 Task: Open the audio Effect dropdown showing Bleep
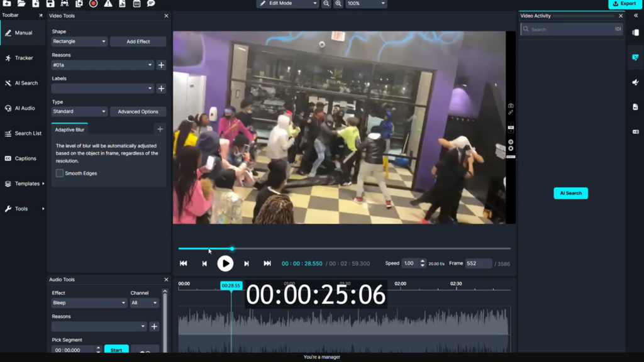[x=89, y=303]
